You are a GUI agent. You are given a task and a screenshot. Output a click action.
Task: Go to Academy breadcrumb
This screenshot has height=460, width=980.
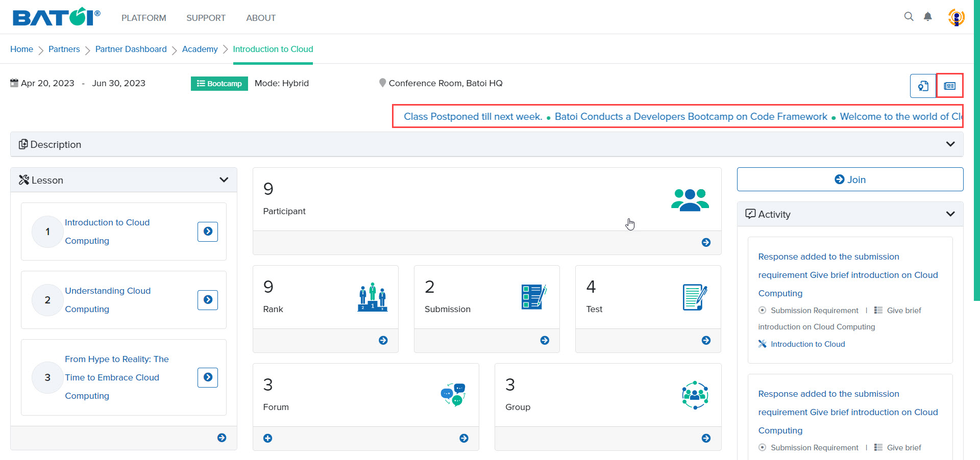(200, 49)
